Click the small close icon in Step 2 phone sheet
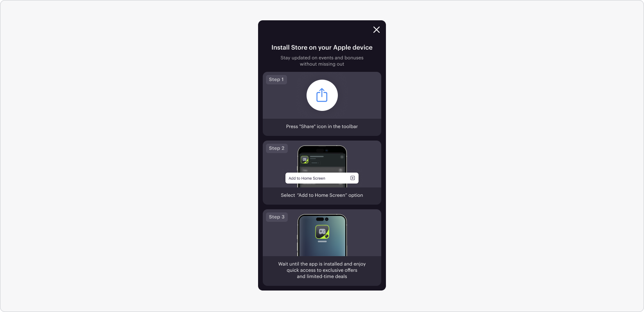The image size is (644, 312). (x=342, y=157)
